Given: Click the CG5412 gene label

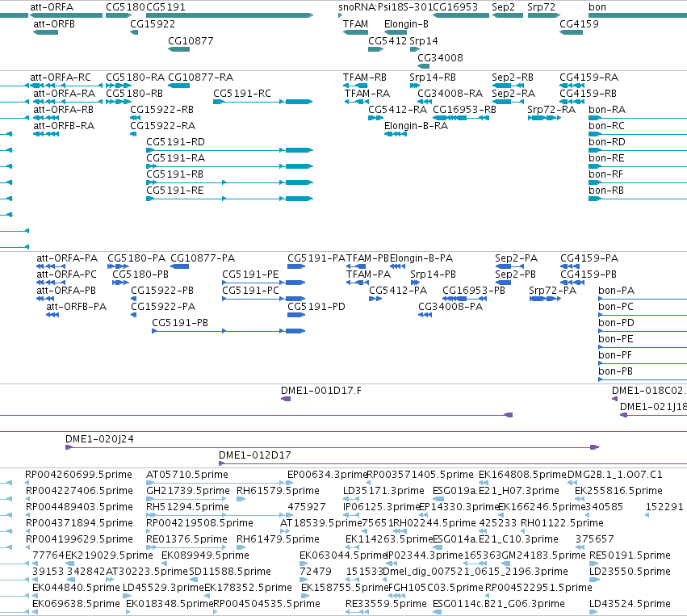Looking at the screenshot, I should point(387,41).
